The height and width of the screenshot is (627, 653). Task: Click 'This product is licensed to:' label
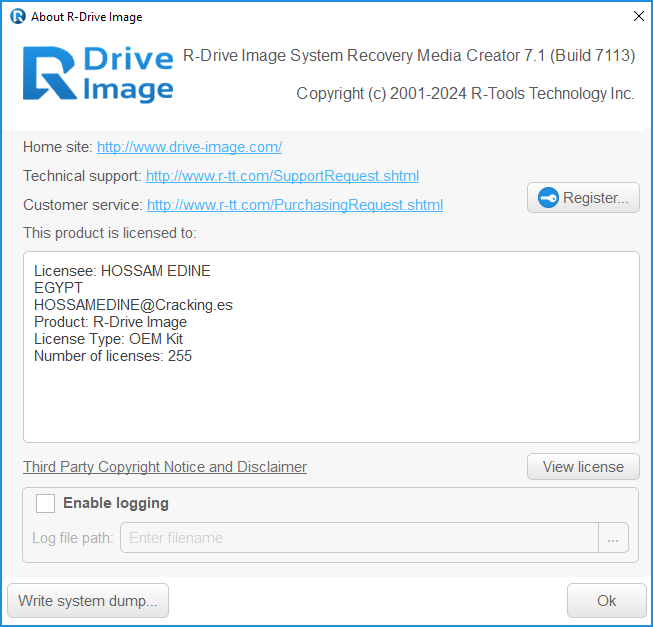pyautogui.click(x=110, y=233)
